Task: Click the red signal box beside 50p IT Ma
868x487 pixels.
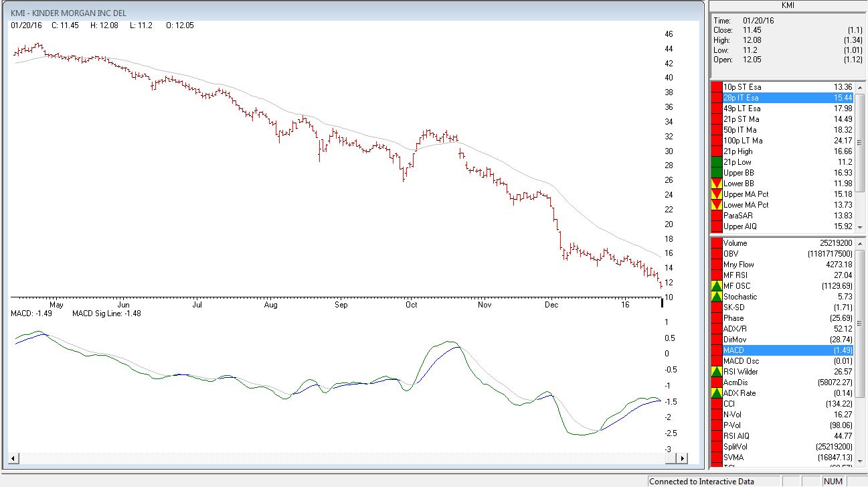Action: 717,130
